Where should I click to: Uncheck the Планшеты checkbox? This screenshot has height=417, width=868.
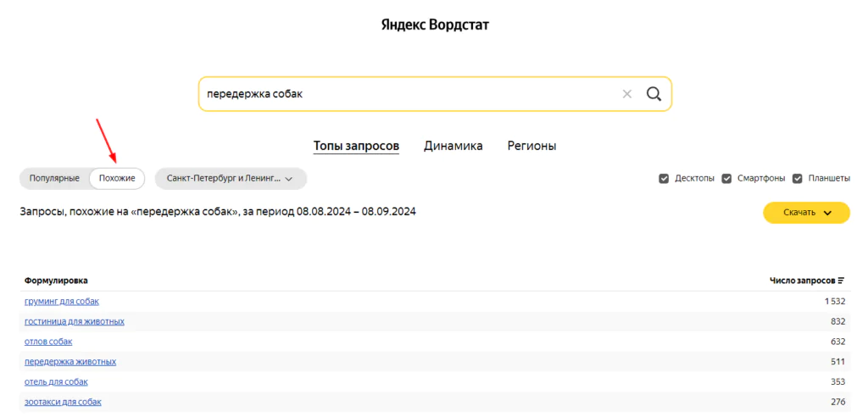[798, 179]
